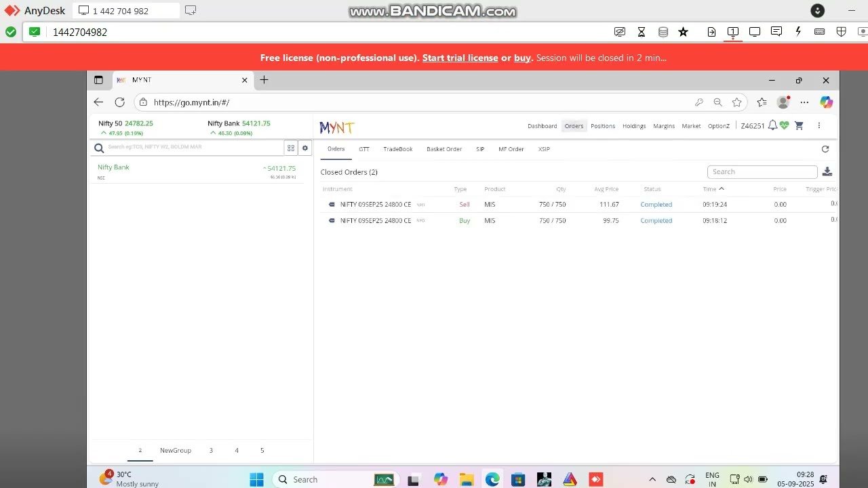Click the green heart health icon

(x=785, y=125)
